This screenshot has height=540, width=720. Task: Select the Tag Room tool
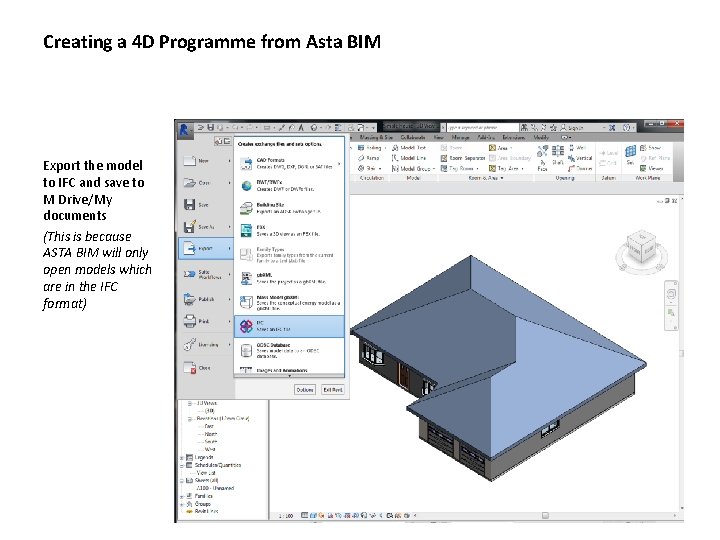460,169
